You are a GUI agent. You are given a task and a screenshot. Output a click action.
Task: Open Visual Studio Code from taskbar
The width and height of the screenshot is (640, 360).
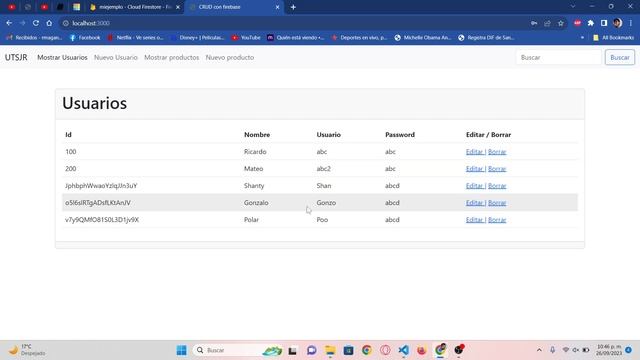[404, 350]
